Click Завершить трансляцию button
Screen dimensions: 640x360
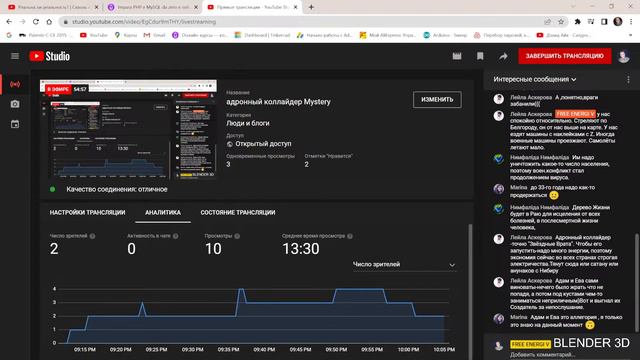(564, 56)
